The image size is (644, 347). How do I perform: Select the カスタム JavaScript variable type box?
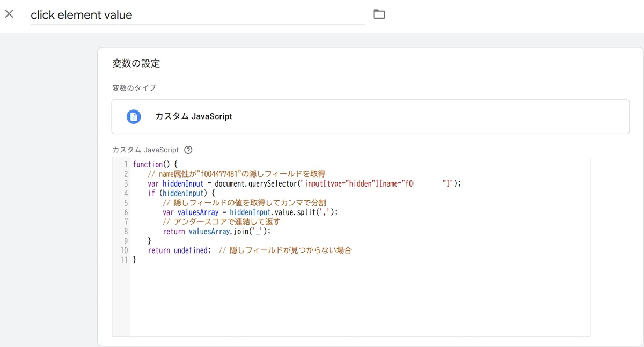(370, 116)
